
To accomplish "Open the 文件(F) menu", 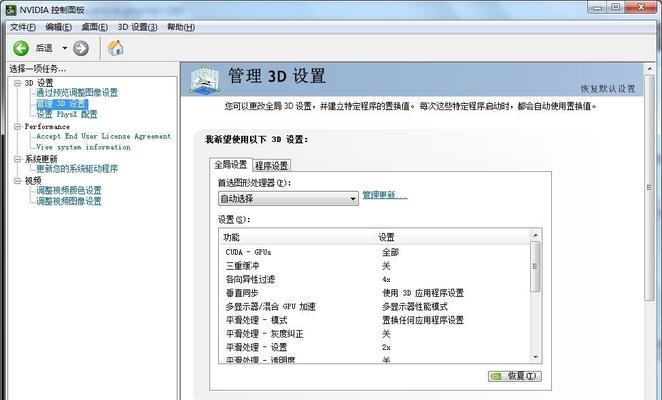I will click(22, 27).
